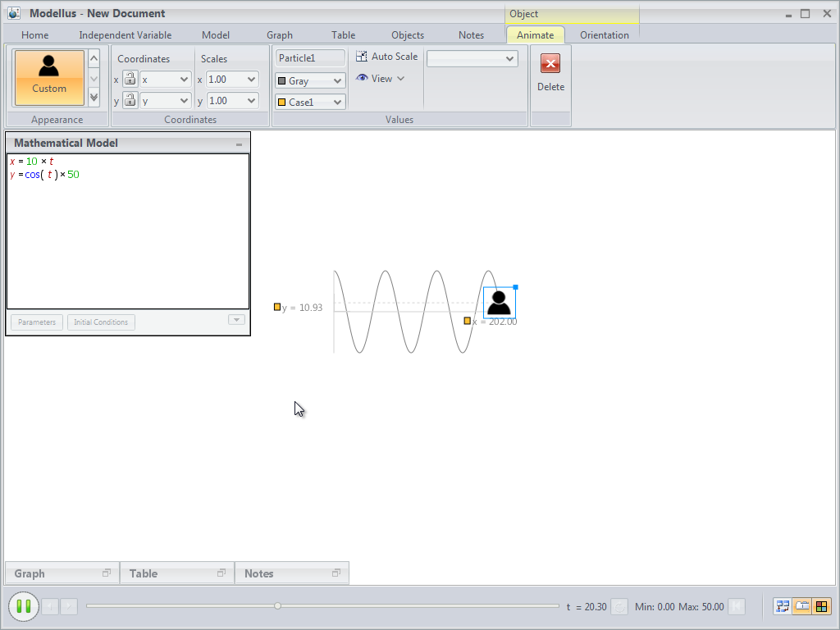The width and height of the screenshot is (840, 630).
Task: Select the Custom appearance icon
Action: pos(48,78)
